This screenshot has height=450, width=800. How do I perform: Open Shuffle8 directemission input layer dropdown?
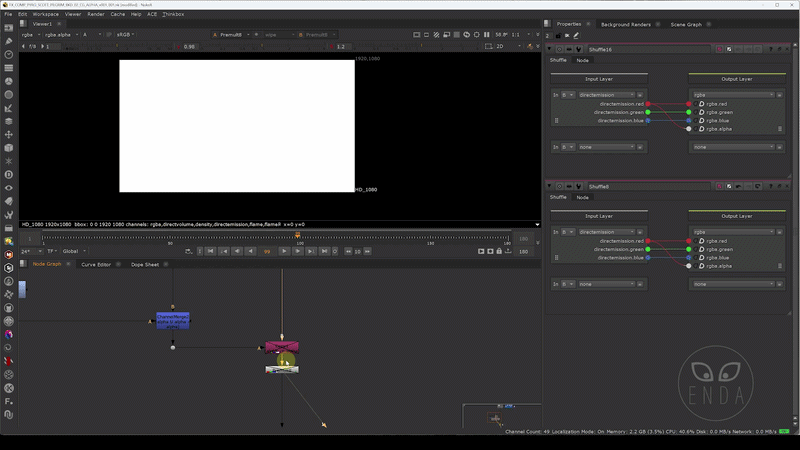607,232
